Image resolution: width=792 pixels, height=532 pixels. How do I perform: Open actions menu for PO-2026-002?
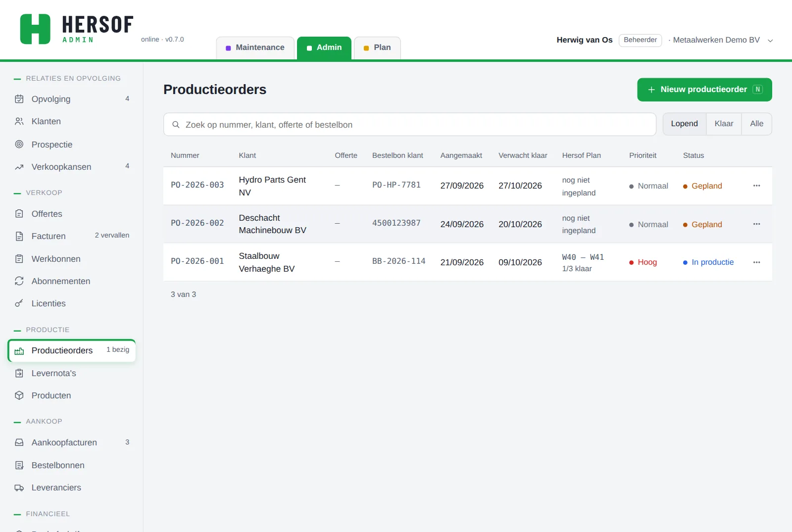756,224
